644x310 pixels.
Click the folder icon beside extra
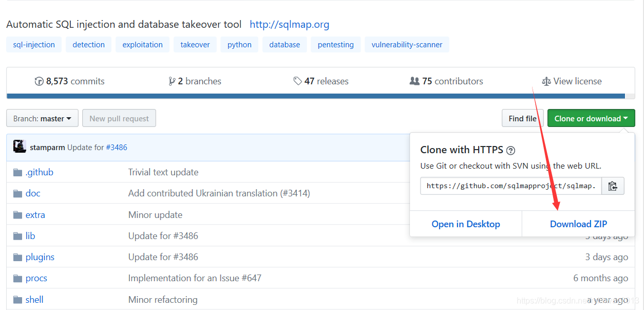point(18,215)
